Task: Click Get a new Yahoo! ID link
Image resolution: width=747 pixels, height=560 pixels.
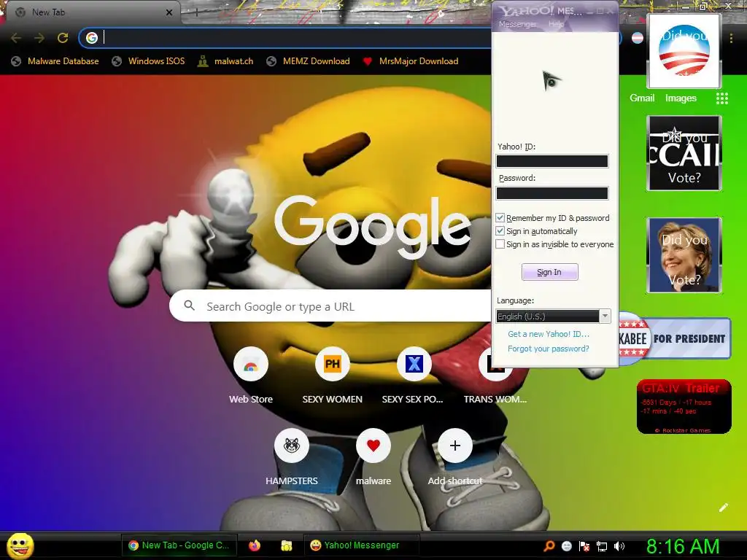Action: (549, 334)
